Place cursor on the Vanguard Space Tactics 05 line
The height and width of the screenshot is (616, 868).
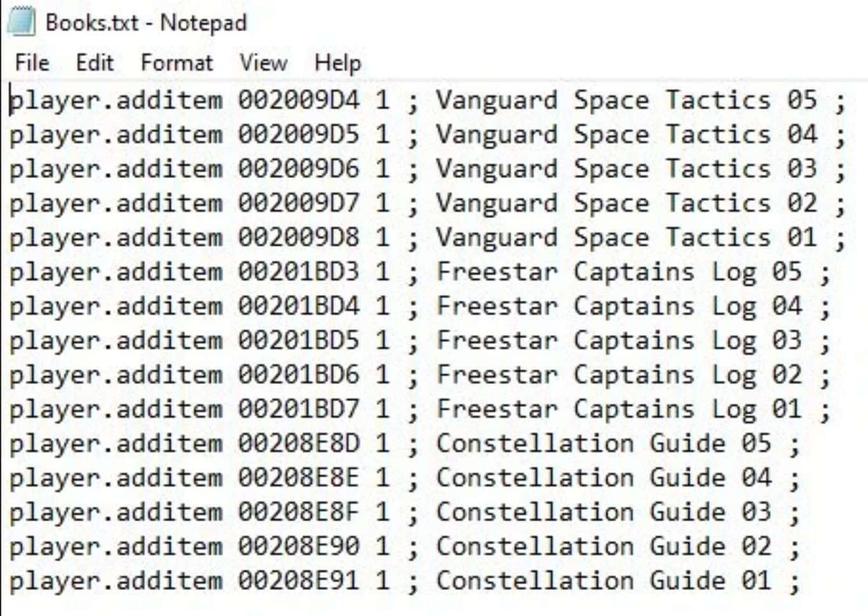pos(420,100)
